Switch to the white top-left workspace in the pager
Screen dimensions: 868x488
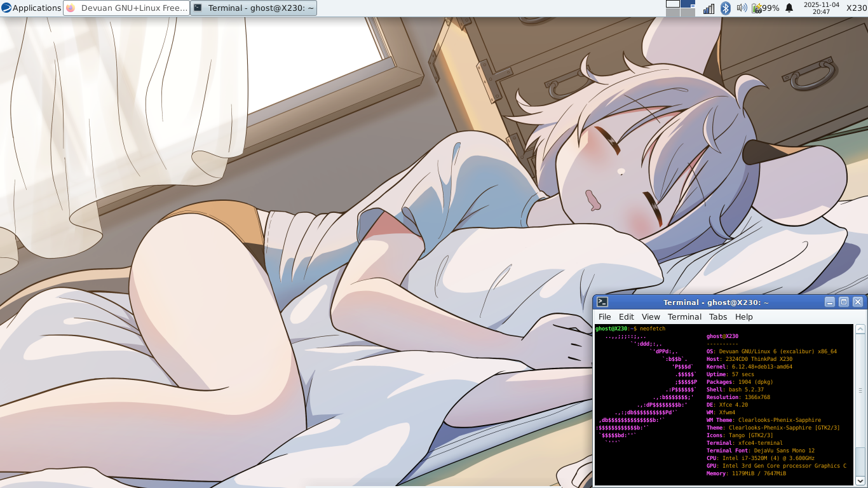click(673, 4)
